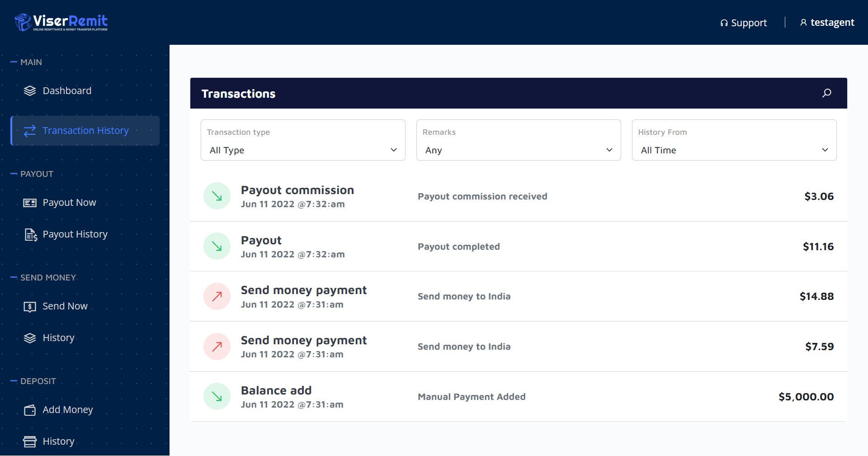
Task: Click the Payout History document icon
Action: tap(30, 234)
